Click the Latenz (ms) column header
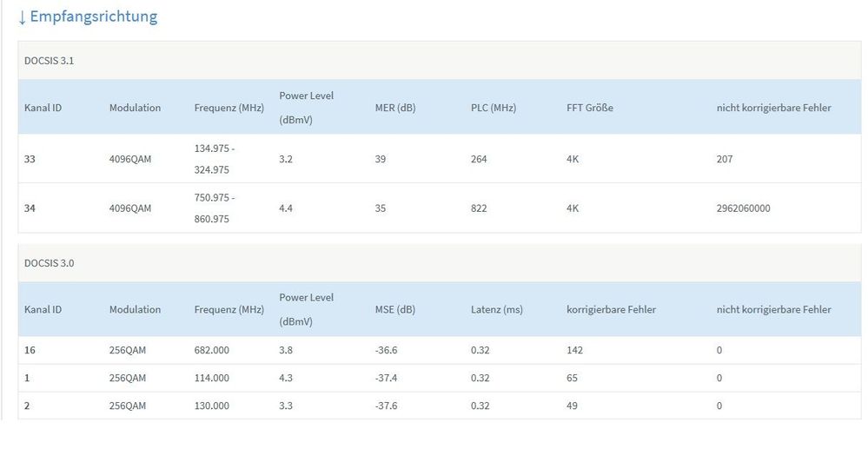 (497, 309)
